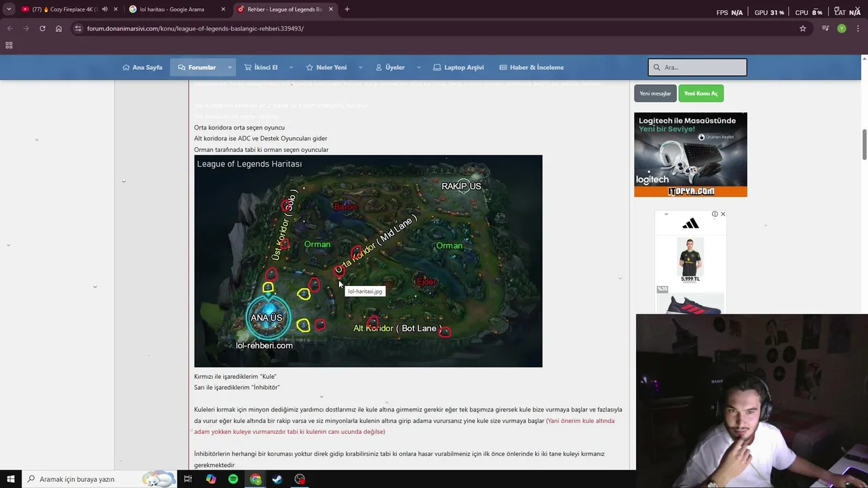Click the green Yeni Konu Aç button
The height and width of the screenshot is (488, 868).
(x=701, y=94)
